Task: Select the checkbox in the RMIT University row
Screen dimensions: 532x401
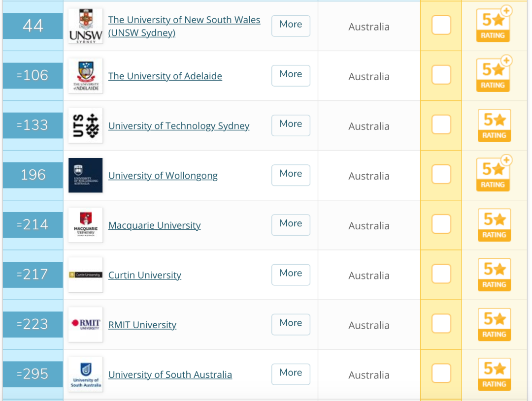Action: click(x=441, y=324)
